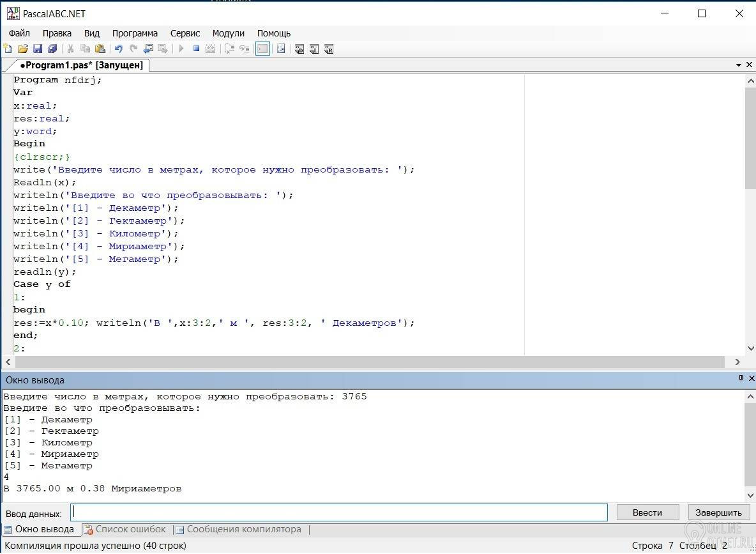This screenshot has width=756, height=554.
Task: Expand the Программа menu
Action: (x=135, y=33)
